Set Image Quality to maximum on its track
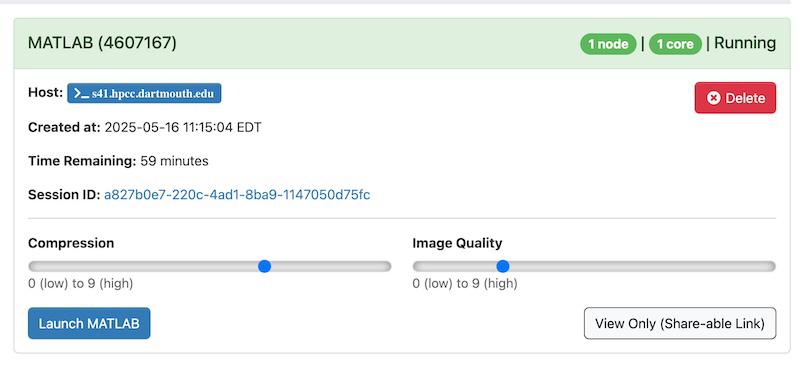The width and height of the screenshot is (800, 370). 770,266
